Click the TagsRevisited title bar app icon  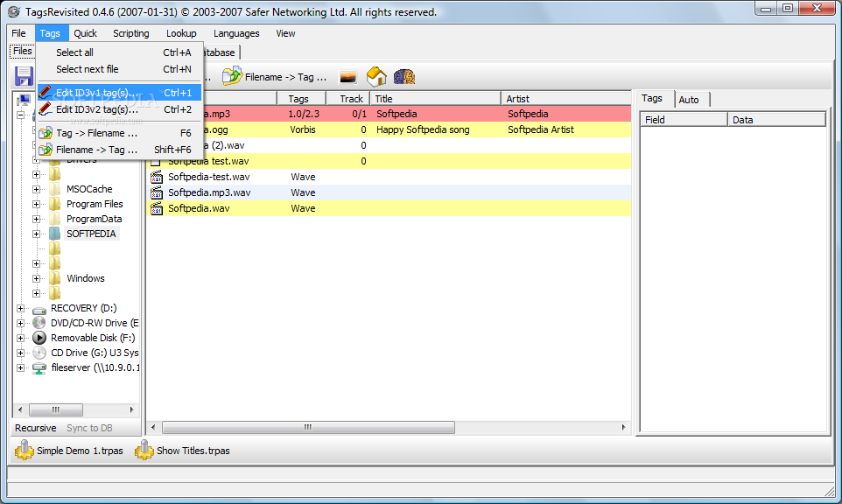tap(14, 11)
